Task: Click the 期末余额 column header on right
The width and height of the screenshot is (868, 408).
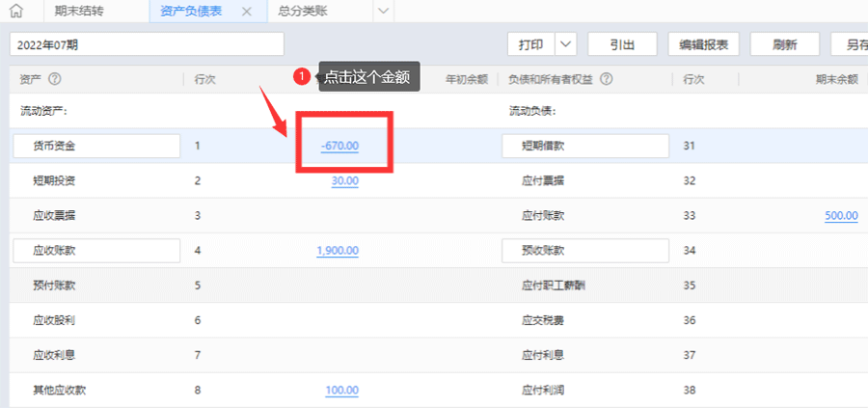Action: pyautogui.click(x=836, y=80)
